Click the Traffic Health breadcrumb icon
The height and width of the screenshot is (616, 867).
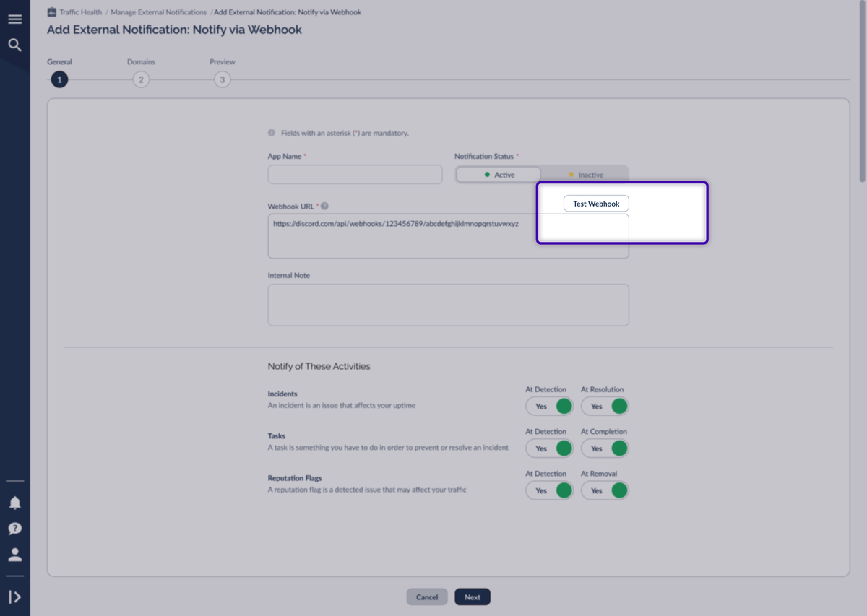[x=51, y=12]
